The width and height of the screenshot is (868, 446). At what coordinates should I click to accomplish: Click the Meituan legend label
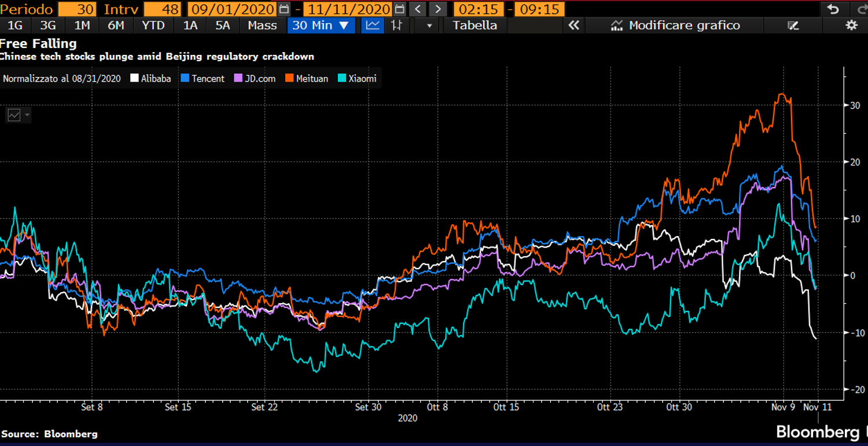[312, 79]
